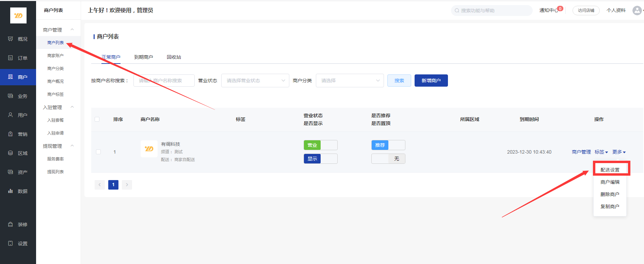The width and height of the screenshot is (644, 264).
Task: Toggle the 显示 display switch
Action: [x=321, y=159]
